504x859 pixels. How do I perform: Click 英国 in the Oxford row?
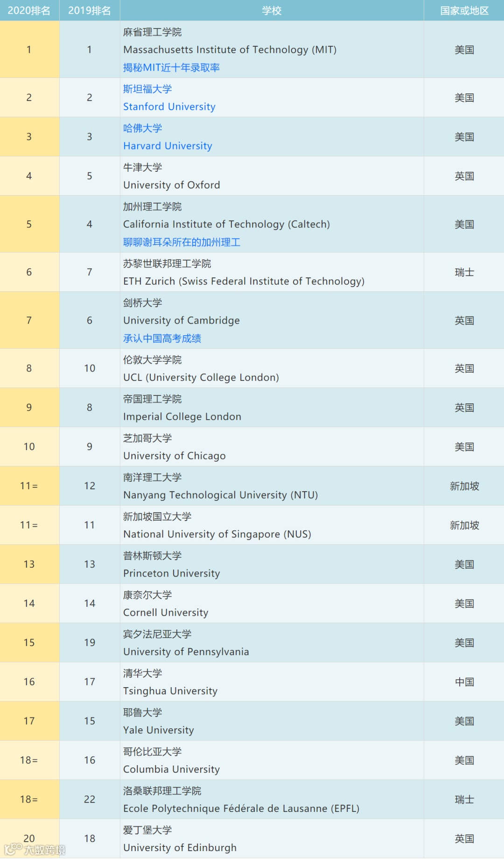[x=464, y=176]
